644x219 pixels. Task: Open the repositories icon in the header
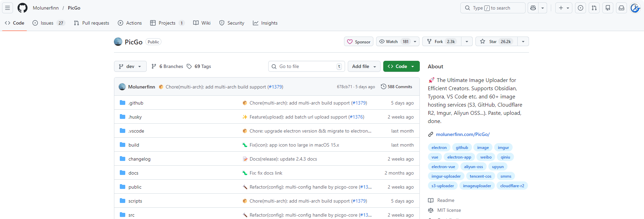608,8
